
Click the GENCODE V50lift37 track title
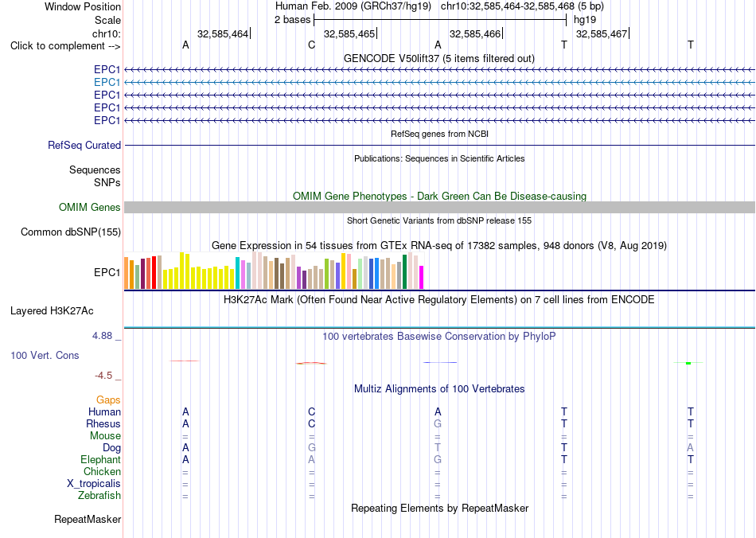click(x=438, y=58)
